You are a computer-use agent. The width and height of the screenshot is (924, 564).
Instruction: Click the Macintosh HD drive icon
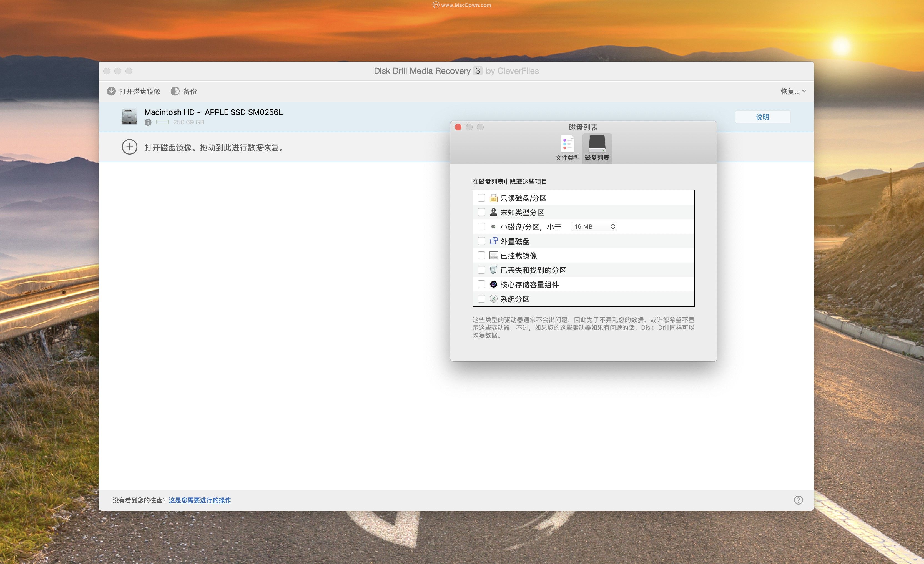pos(129,117)
